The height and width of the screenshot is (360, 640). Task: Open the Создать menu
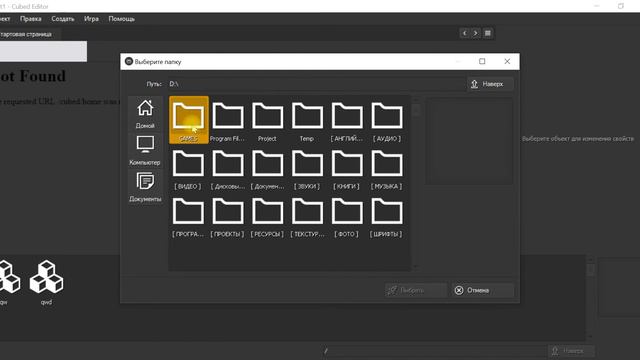(63, 19)
